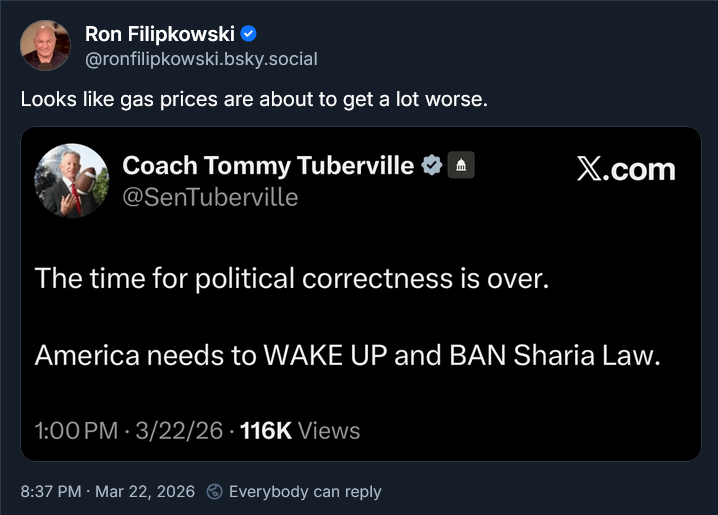Click the X.com logo in the embed

coord(626,170)
